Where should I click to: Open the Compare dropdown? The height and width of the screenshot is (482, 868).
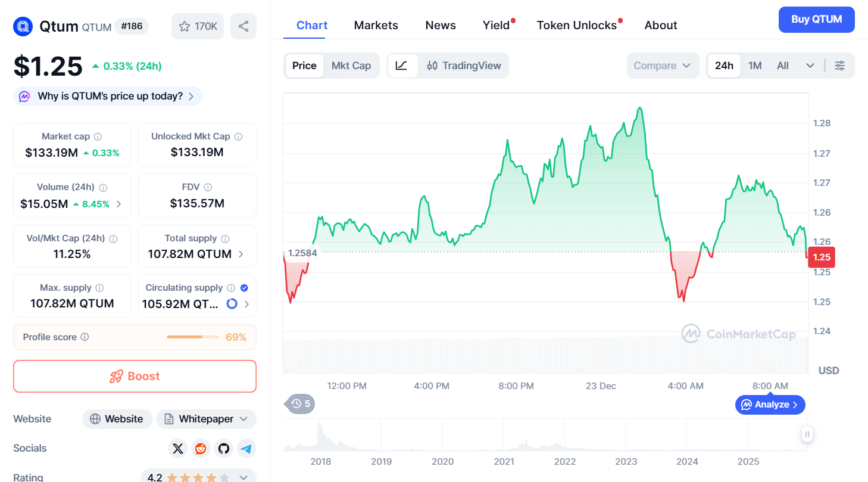pyautogui.click(x=662, y=66)
